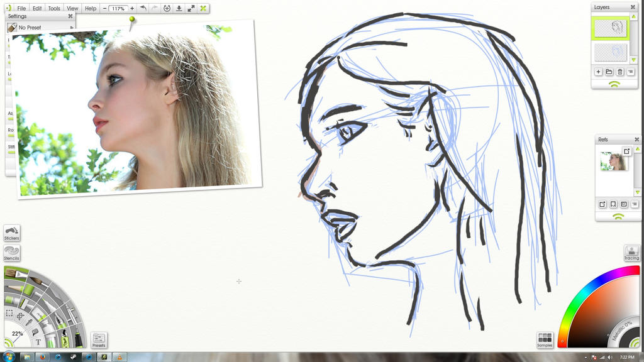This screenshot has width=644, height=362.
Task: Select the Transform tool in tool picker
Action: (x=21, y=316)
